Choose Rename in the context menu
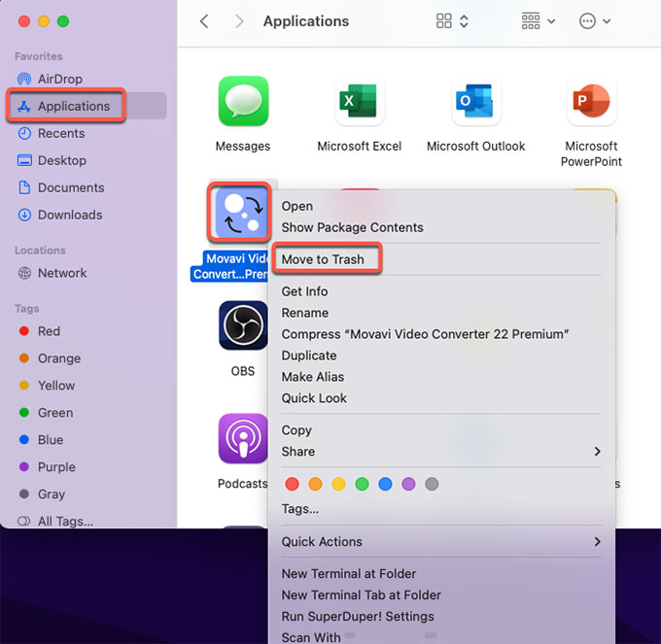This screenshot has width=661, height=644. pos(305,313)
